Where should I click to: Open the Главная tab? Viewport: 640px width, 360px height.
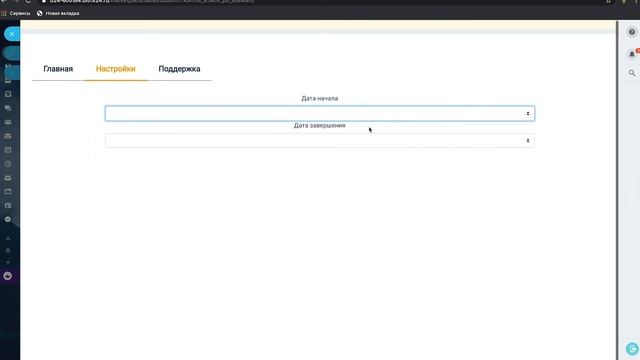click(x=58, y=69)
